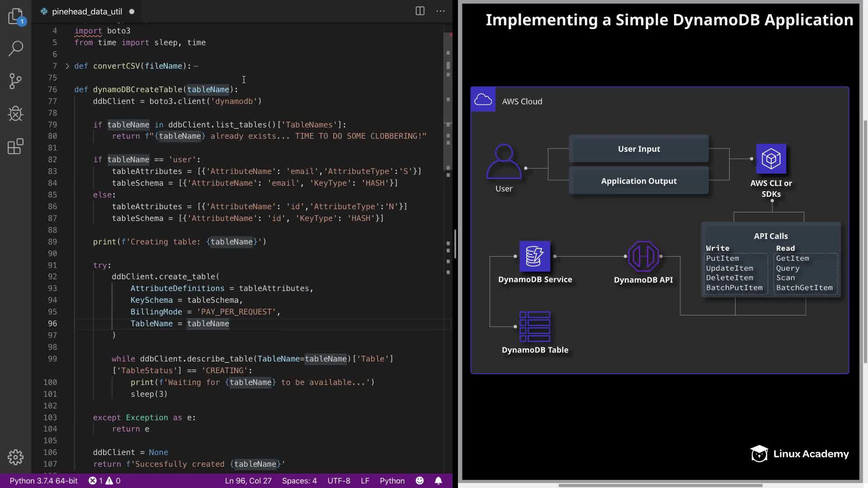Click the unsaved dot on pinehead_data_util tab
Image resolution: width=868 pixels, height=488 pixels.
(132, 12)
